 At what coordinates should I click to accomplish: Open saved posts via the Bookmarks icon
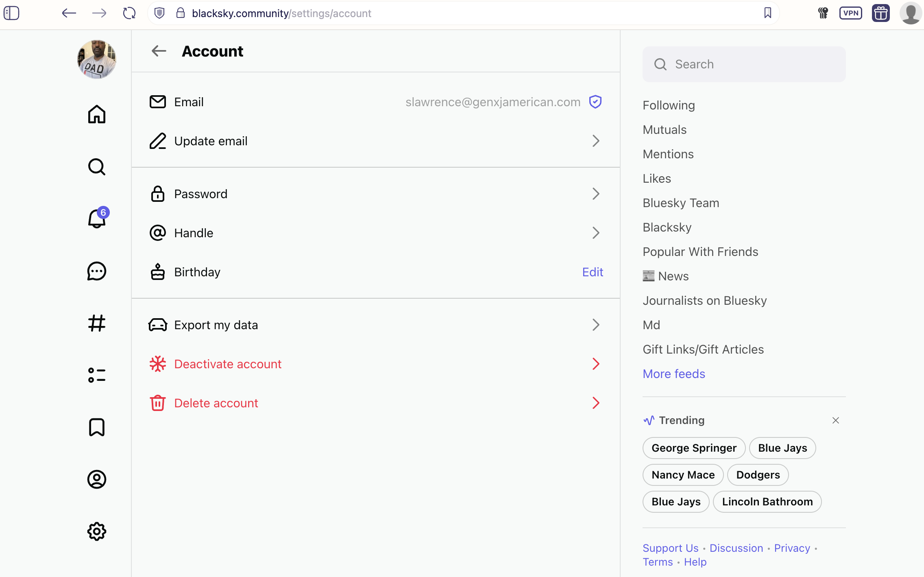[x=96, y=427]
